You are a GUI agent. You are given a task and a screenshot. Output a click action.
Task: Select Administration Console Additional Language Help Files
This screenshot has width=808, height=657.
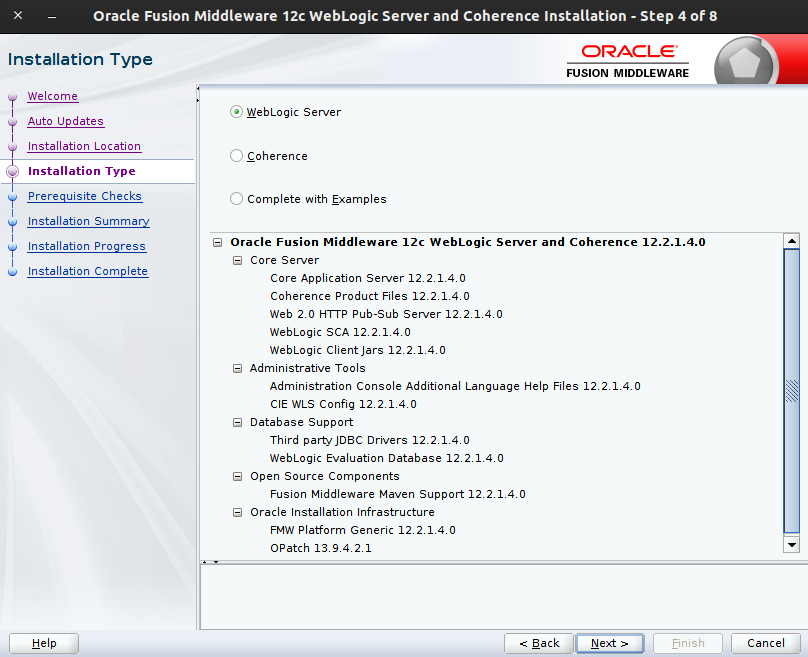455,386
